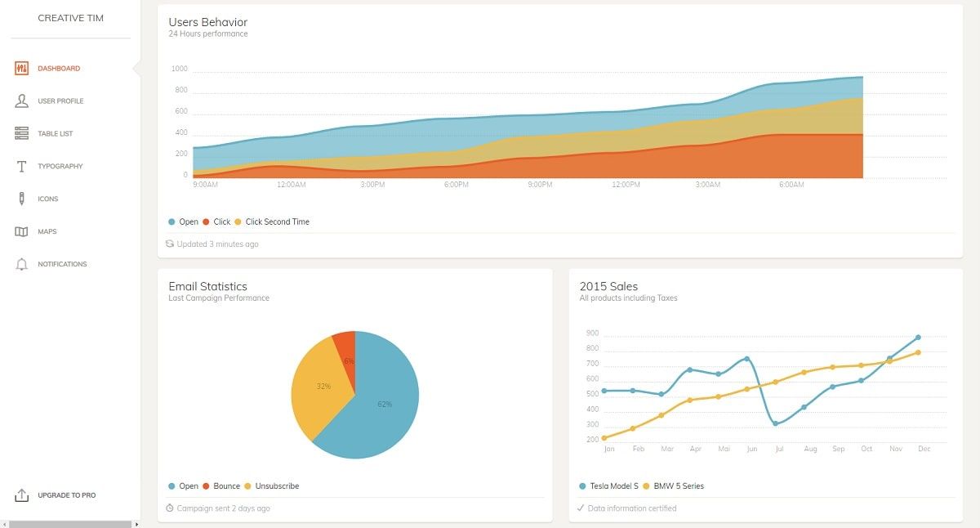The image size is (980, 528).
Task: Navigate to User Profile from the sidebar
Action: [x=61, y=101]
